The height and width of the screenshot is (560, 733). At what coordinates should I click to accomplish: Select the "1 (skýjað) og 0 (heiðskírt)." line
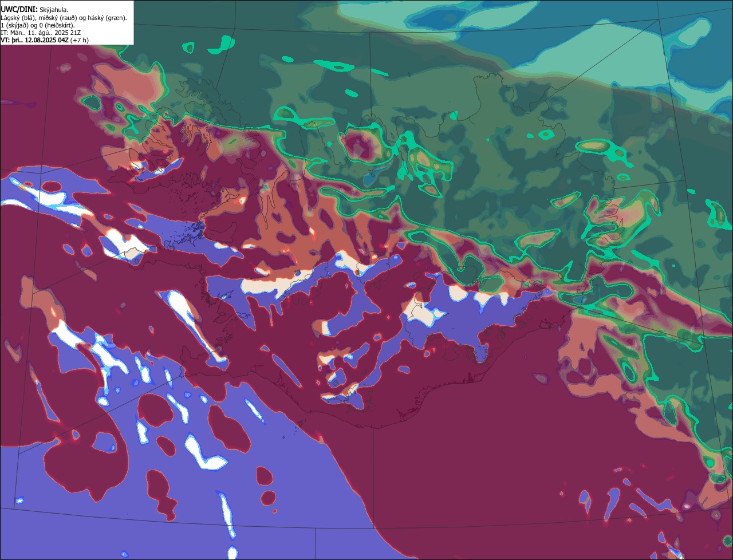coord(38,25)
